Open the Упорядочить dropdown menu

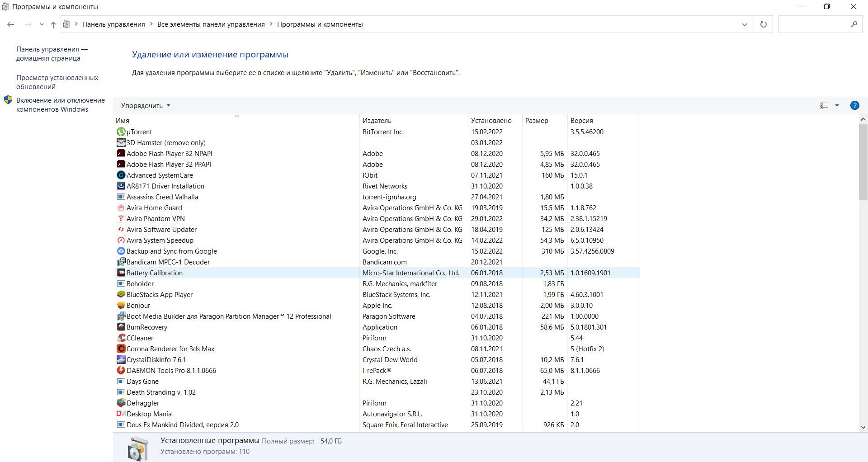click(x=146, y=105)
